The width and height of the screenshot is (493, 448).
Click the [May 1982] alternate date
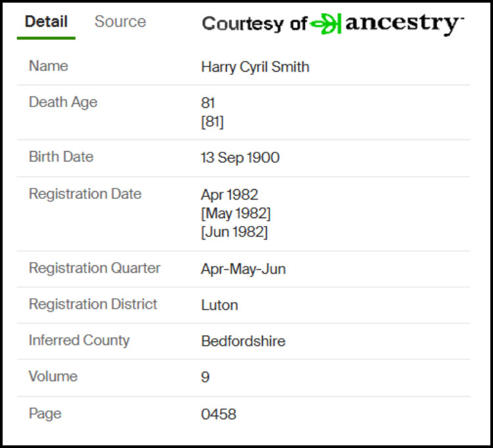tap(236, 213)
